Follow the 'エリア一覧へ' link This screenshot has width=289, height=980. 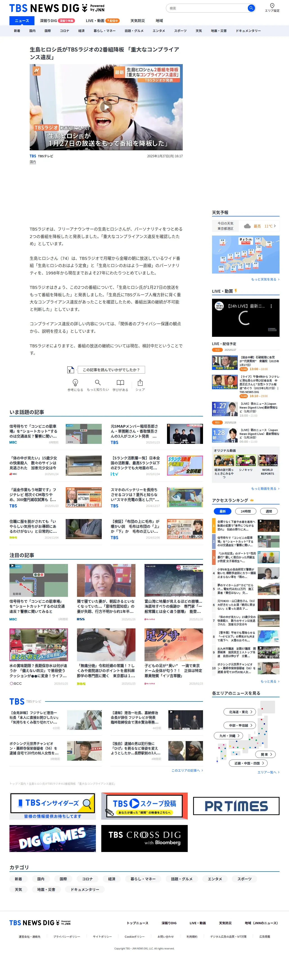pyautogui.click(x=268, y=772)
